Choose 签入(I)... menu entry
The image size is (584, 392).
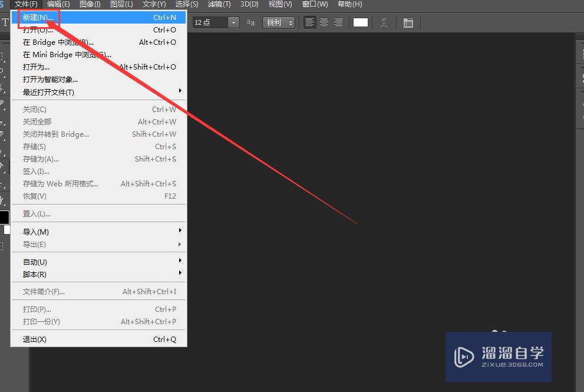coord(98,172)
